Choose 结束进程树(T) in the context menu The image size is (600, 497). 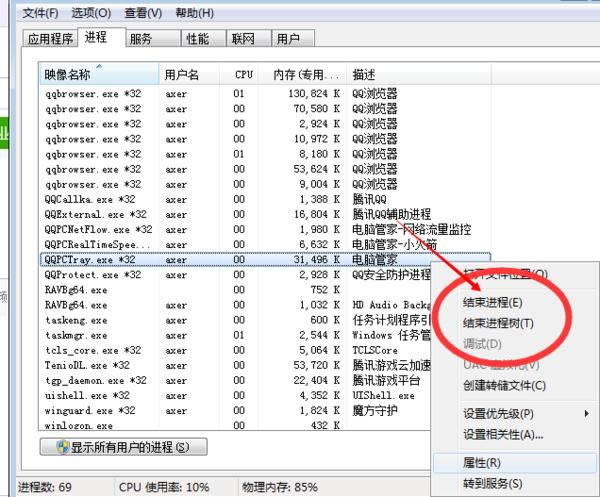click(x=498, y=323)
